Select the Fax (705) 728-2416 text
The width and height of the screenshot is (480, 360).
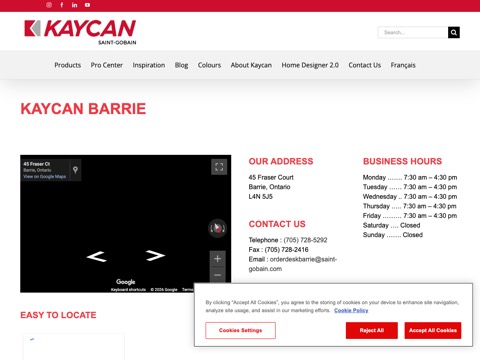278,250
